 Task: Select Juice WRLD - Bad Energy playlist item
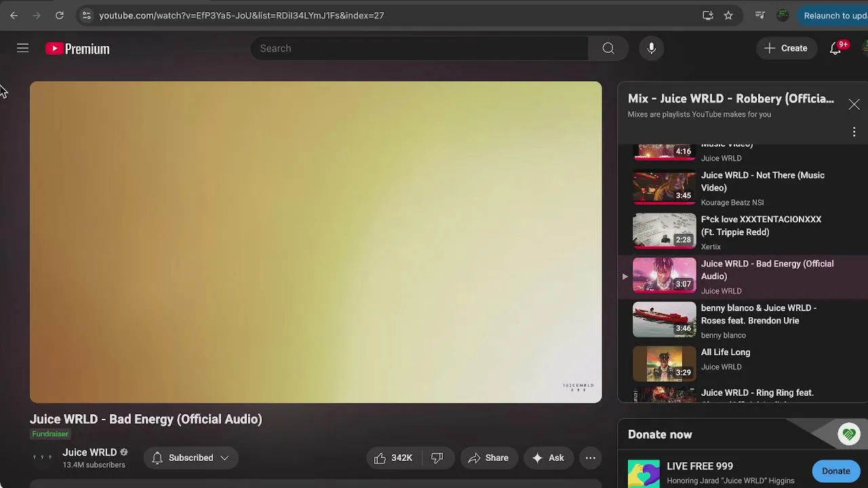click(743, 277)
